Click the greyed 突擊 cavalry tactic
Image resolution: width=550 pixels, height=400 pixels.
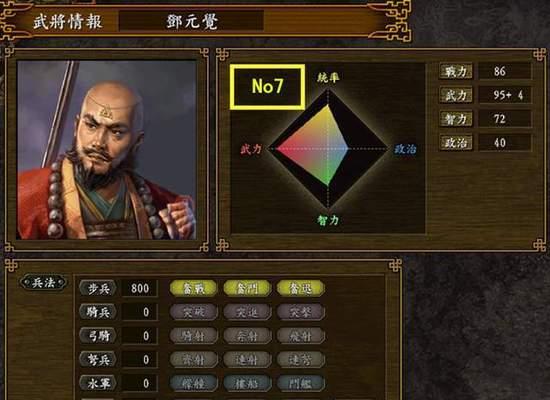point(301,312)
